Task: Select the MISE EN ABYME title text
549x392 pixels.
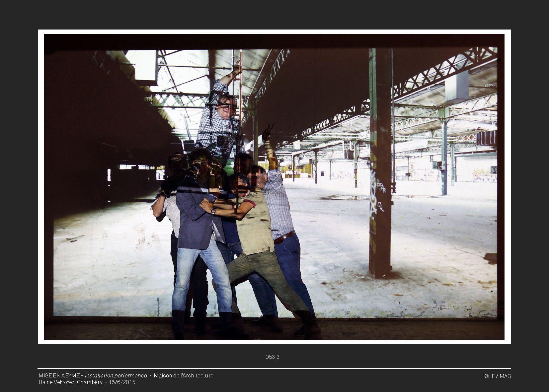Action: (x=59, y=375)
